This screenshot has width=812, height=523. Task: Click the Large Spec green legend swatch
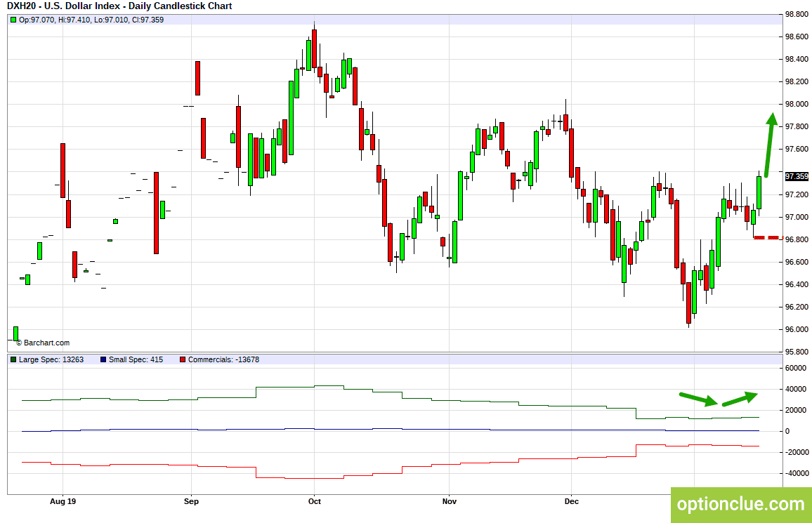click(x=13, y=359)
